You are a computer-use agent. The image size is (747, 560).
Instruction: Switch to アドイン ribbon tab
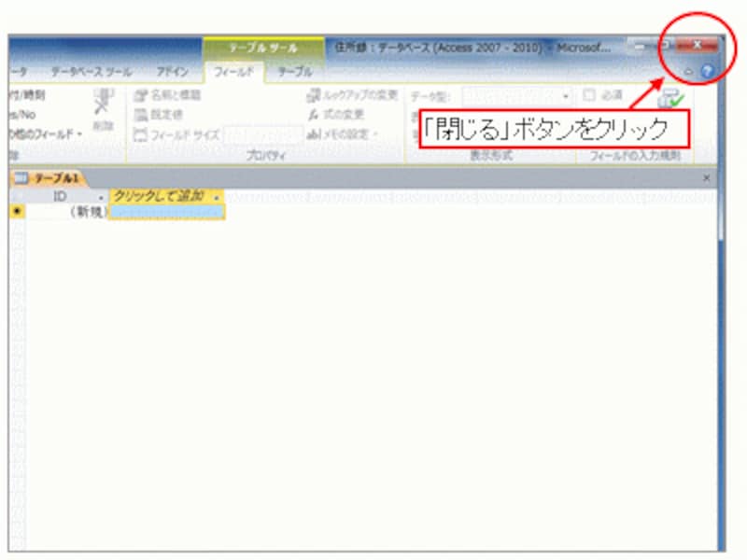[x=173, y=72]
